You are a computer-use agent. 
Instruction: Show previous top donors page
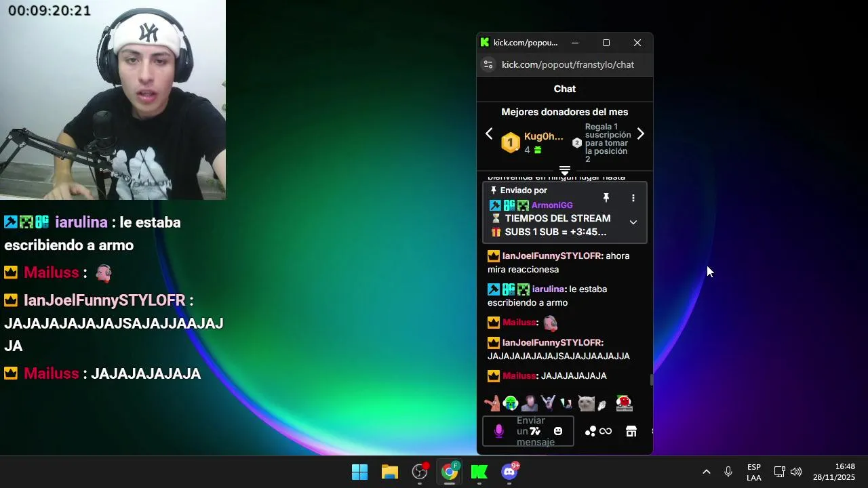coord(489,134)
